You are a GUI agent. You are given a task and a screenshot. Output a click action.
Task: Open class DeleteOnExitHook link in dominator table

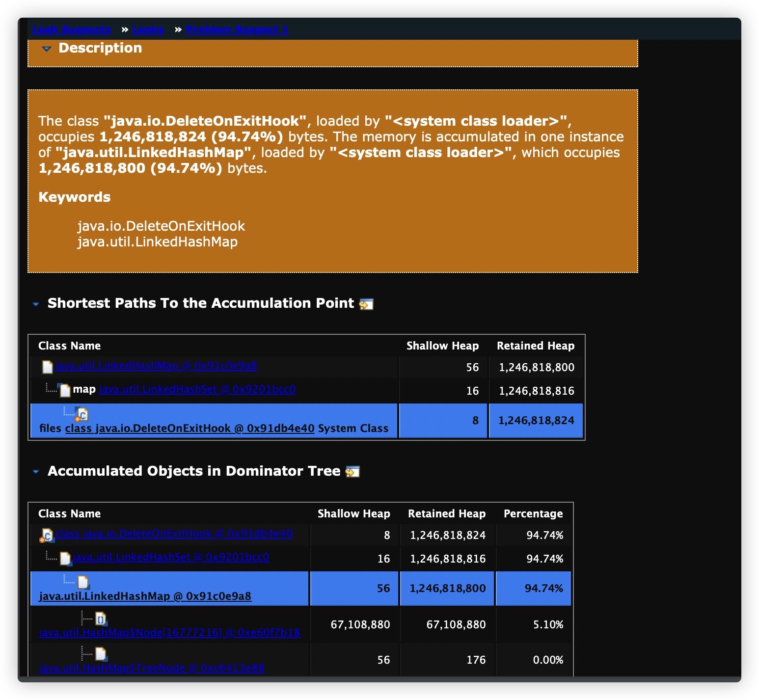174,534
